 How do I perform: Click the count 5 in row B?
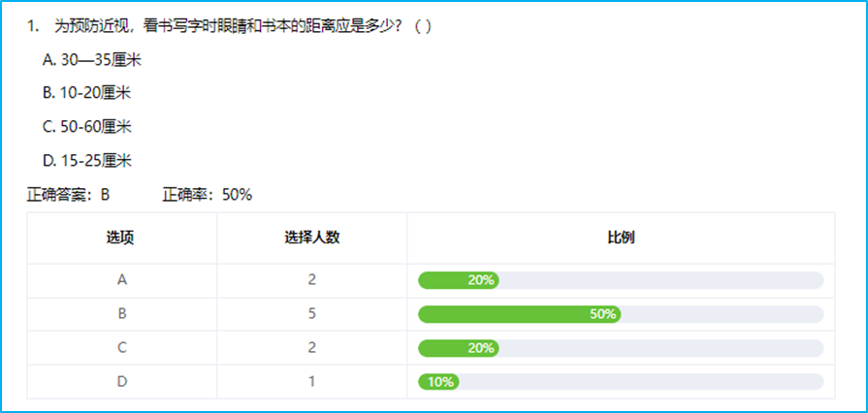[311, 314]
